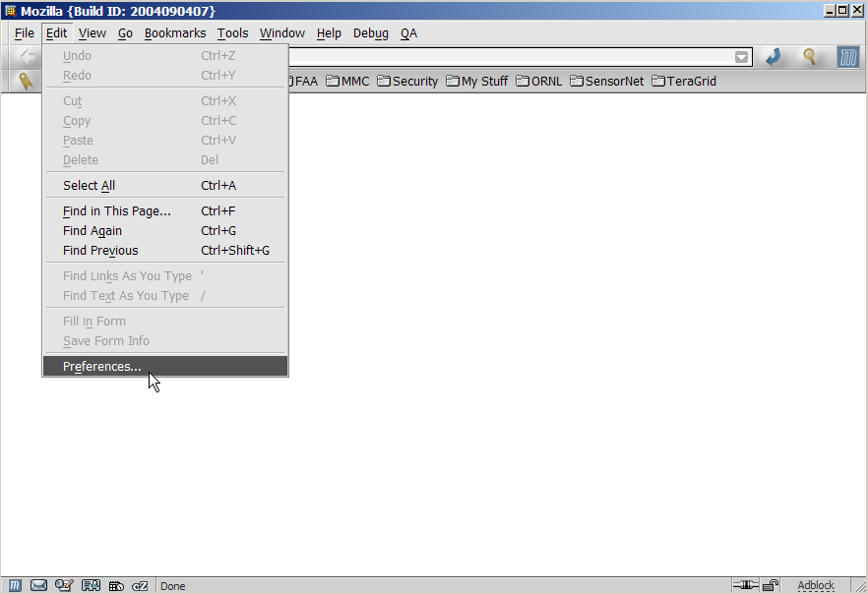This screenshot has width=868, height=594.
Task: Open the TeraGrid bookmarks folder
Action: click(x=684, y=82)
